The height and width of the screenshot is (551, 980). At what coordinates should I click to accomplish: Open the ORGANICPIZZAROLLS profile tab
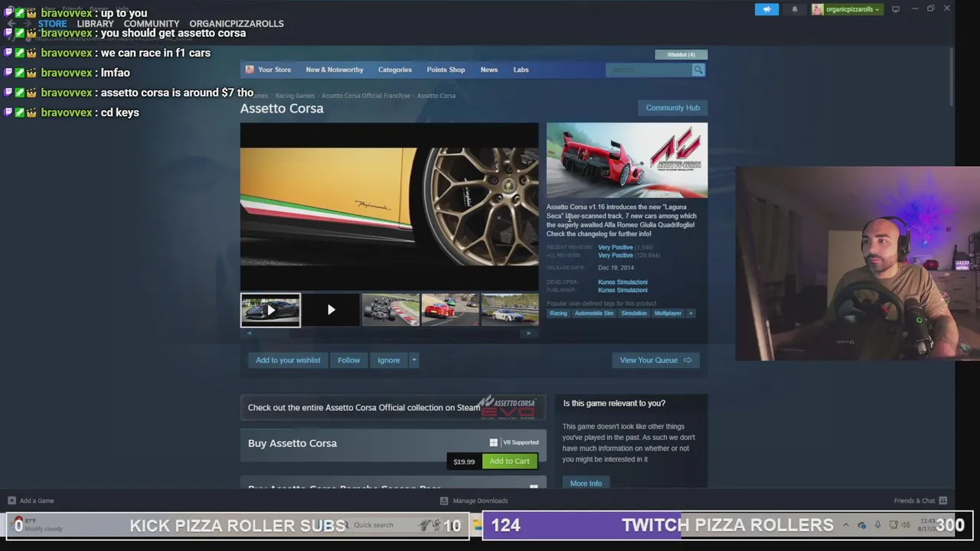[237, 24]
